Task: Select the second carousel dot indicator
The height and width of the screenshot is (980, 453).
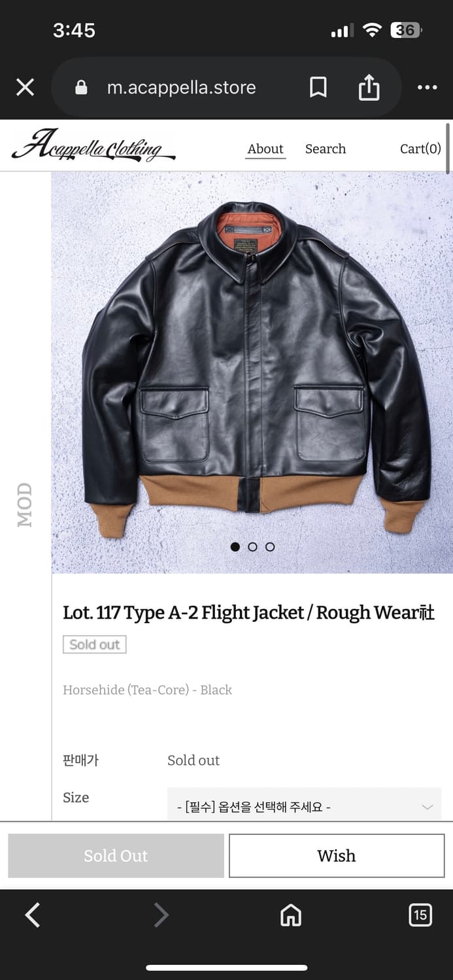Action: (x=253, y=547)
